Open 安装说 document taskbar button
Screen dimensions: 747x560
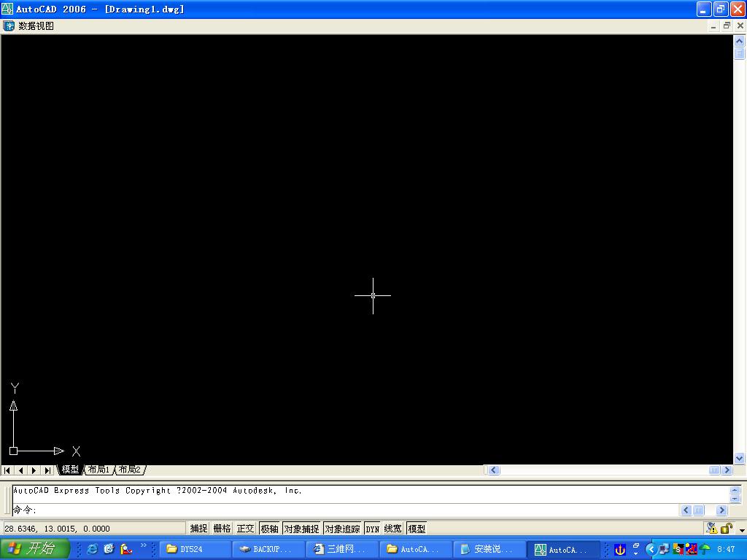[489, 550]
